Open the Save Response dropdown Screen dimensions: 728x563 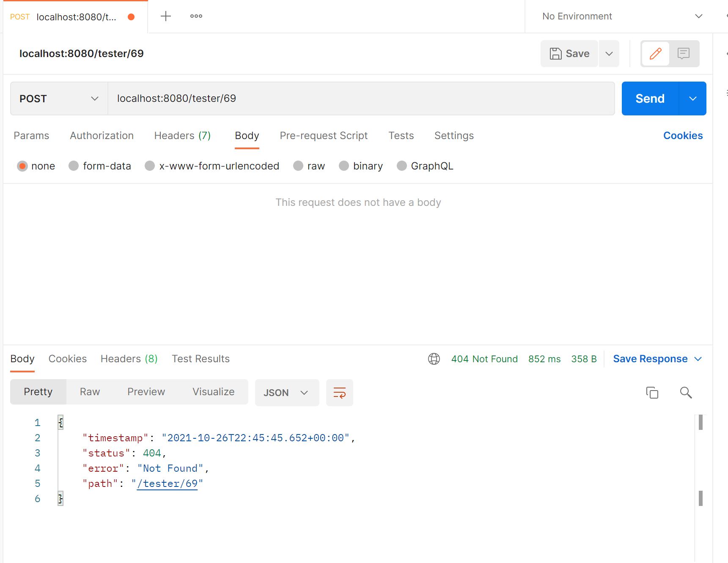click(x=657, y=359)
